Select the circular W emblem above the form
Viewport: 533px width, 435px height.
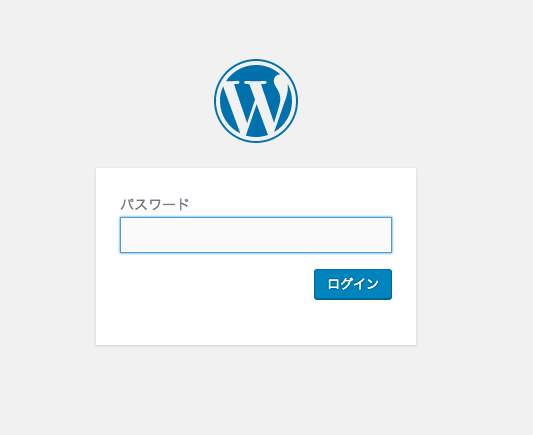point(256,101)
